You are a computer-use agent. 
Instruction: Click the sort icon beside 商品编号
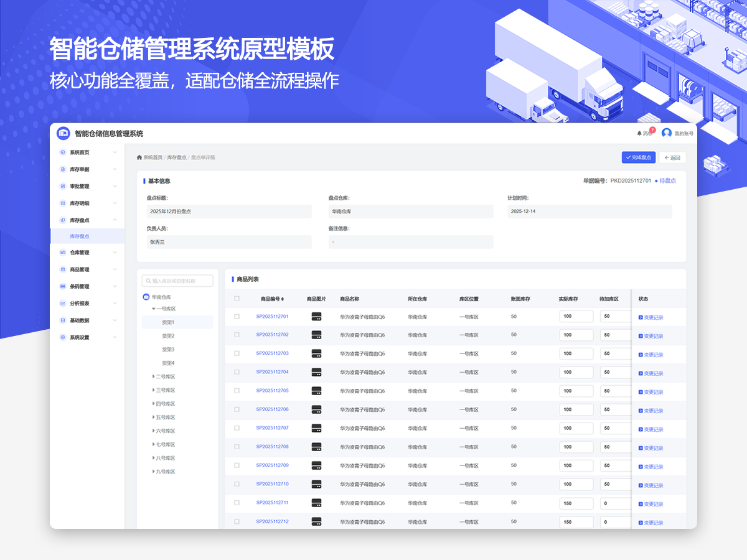tap(283, 299)
